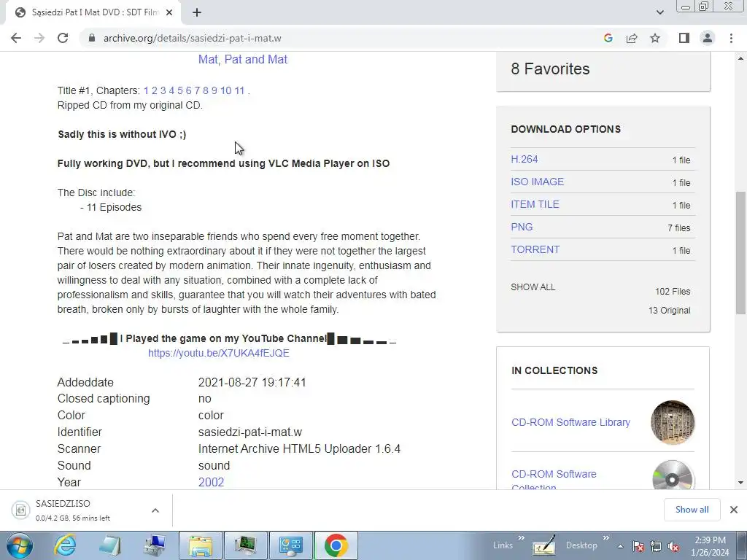
Task: Open the Control Panel taskbar icon
Action: click(291, 545)
